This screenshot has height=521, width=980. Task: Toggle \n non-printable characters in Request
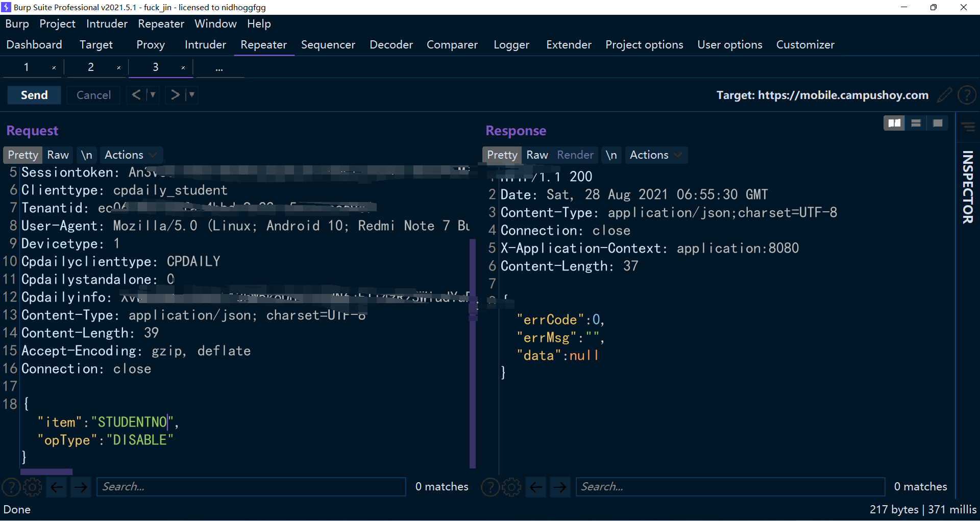pyautogui.click(x=87, y=155)
